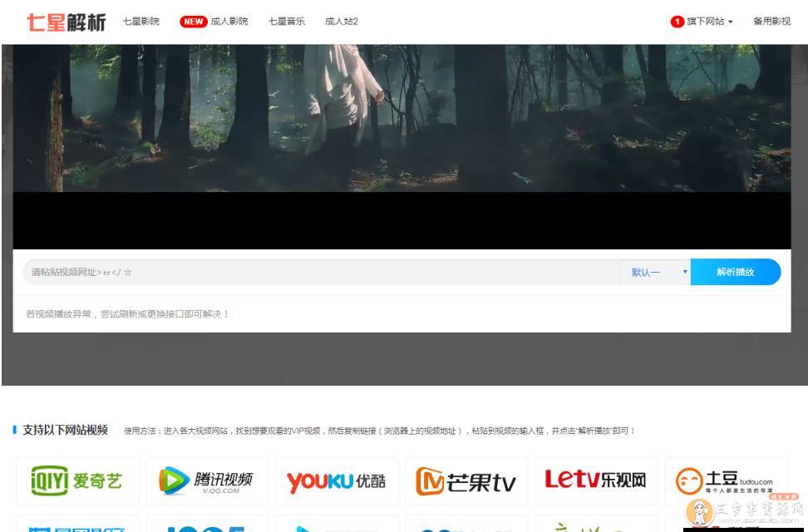Click the red NEW badge icon
This screenshot has height=532, width=808.
click(193, 22)
